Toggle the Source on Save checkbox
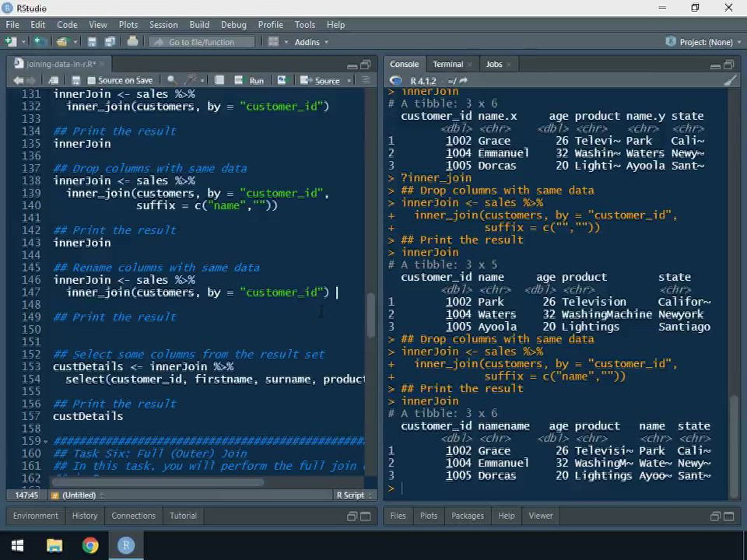The width and height of the screenshot is (747, 560). 92,80
